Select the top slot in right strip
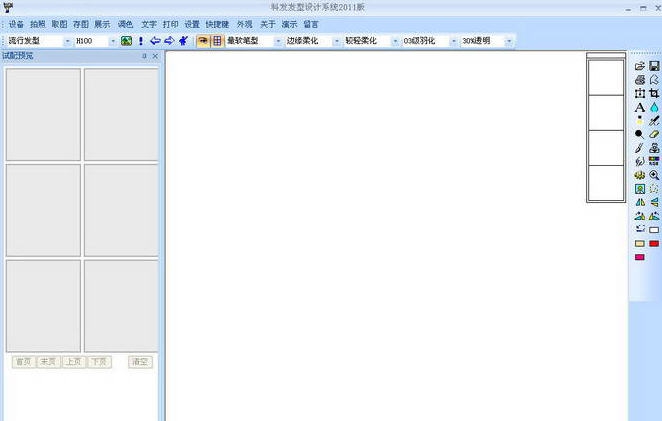 pos(606,77)
